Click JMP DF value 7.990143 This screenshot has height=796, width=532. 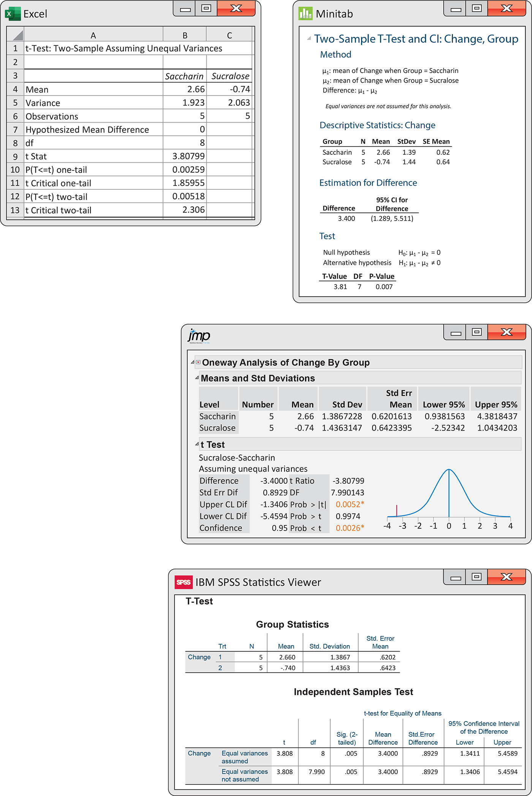point(347,493)
